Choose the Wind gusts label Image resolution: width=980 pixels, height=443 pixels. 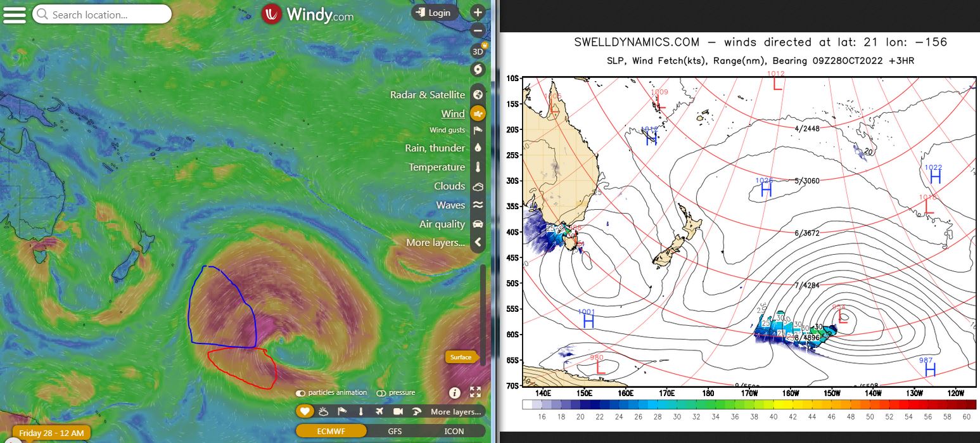(447, 130)
